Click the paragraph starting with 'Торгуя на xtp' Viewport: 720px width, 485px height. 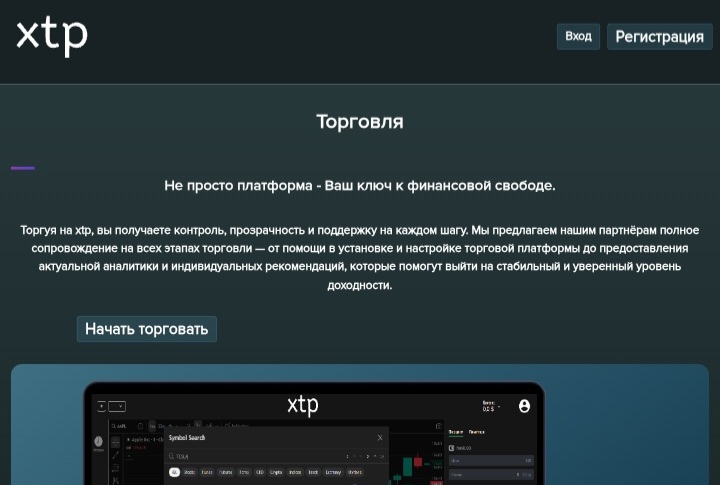[x=360, y=257]
